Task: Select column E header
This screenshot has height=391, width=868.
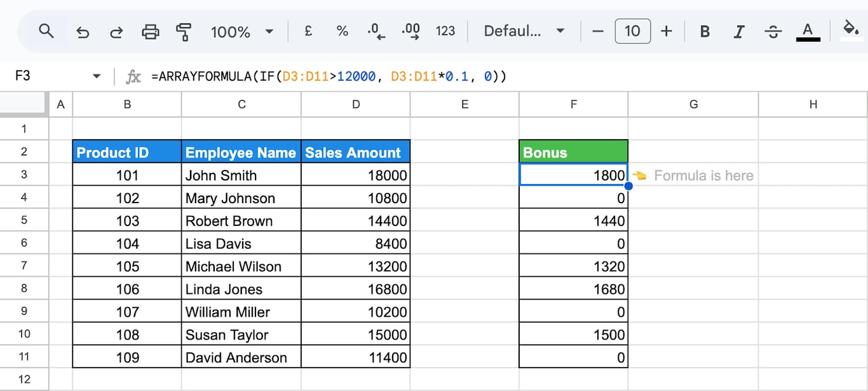Action: point(465,105)
